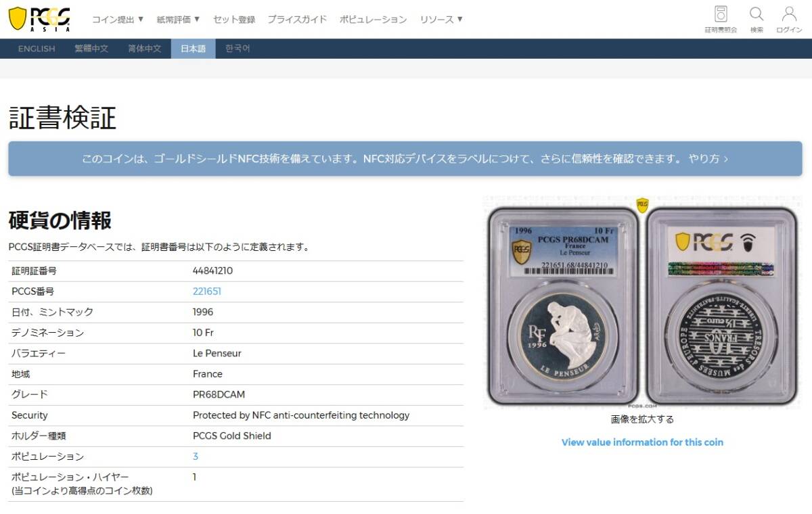
Task: Click View value information for this coin
Action: [642, 442]
